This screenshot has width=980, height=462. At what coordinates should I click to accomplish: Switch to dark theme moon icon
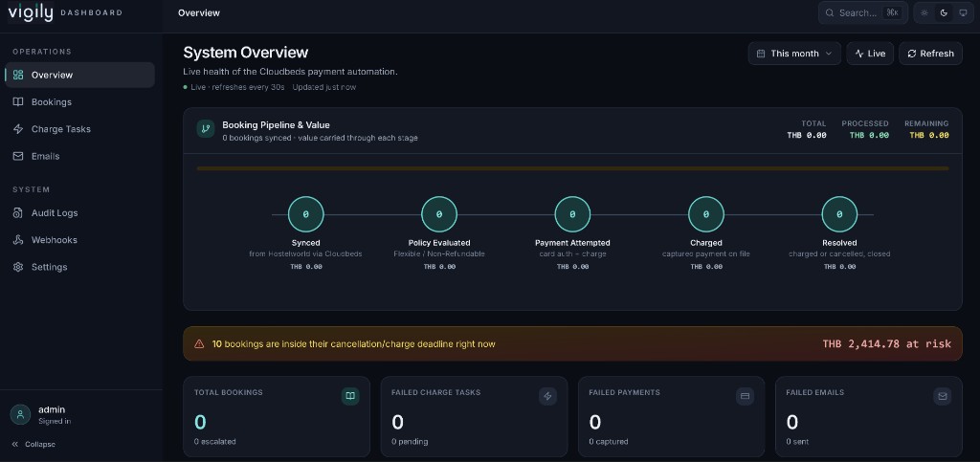click(944, 12)
